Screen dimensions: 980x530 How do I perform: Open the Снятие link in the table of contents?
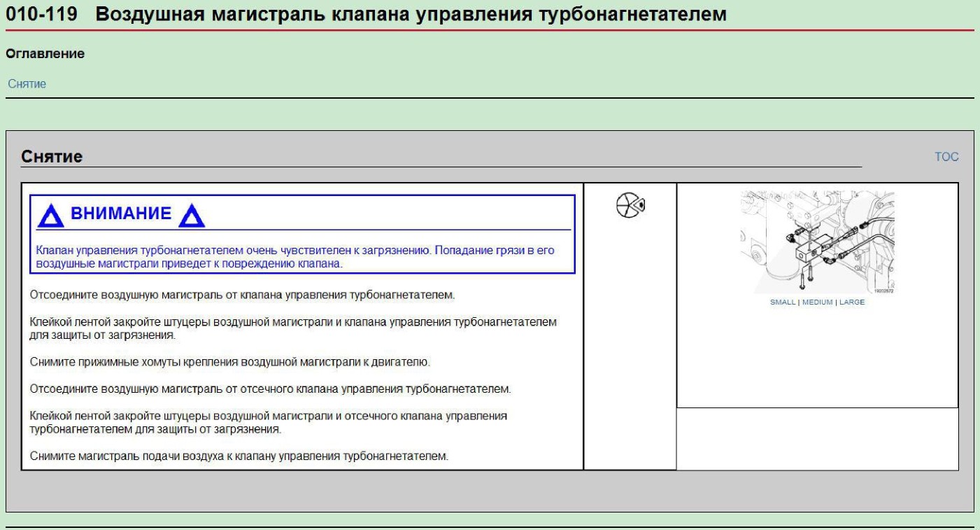pyautogui.click(x=27, y=83)
